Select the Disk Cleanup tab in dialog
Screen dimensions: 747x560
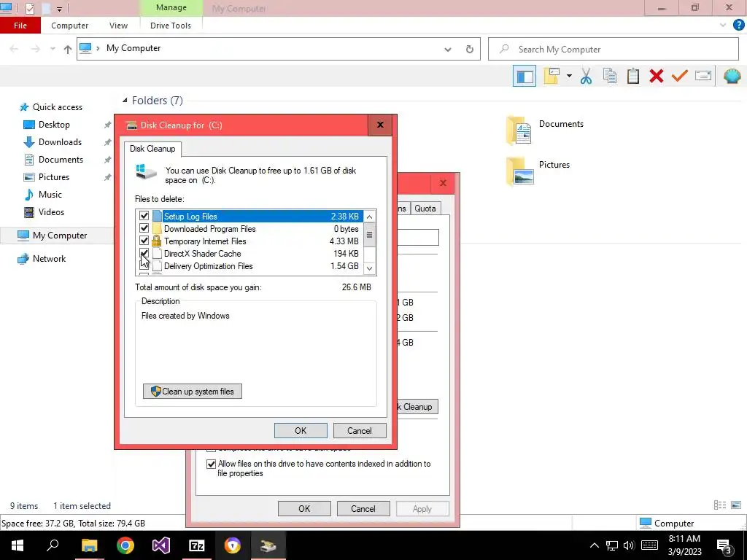[x=152, y=149]
